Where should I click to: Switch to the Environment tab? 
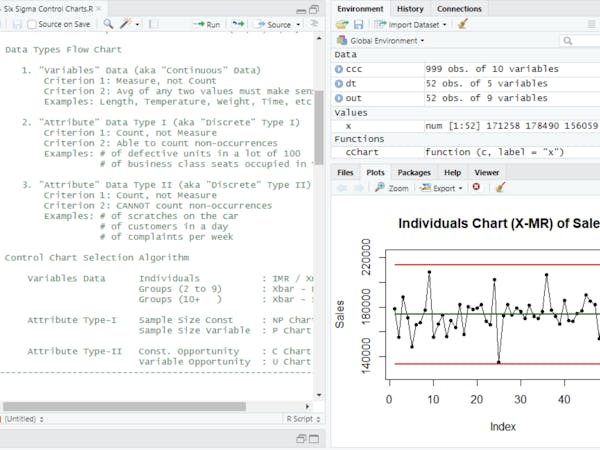[360, 9]
